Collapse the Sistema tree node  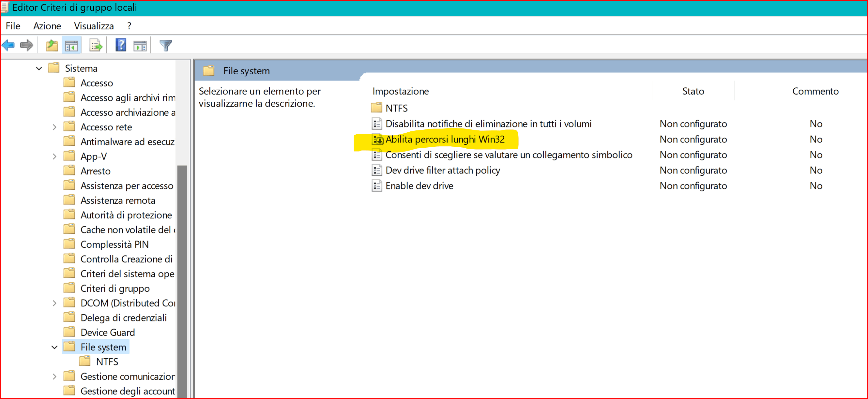pyautogui.click(x=39, y=69)
